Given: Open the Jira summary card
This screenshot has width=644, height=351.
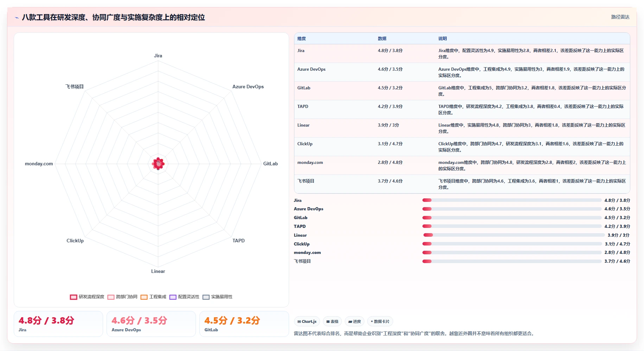Looking at the screenshot, I should (58, 324).
